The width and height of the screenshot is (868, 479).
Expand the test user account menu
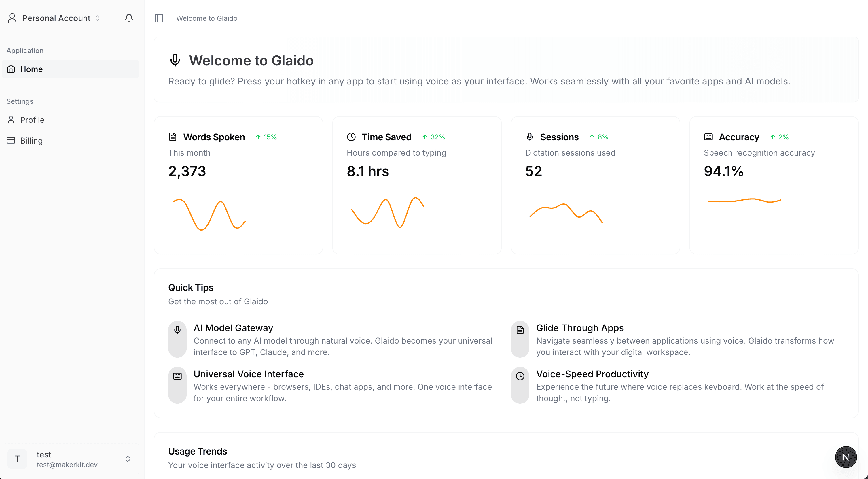point(71,459)
